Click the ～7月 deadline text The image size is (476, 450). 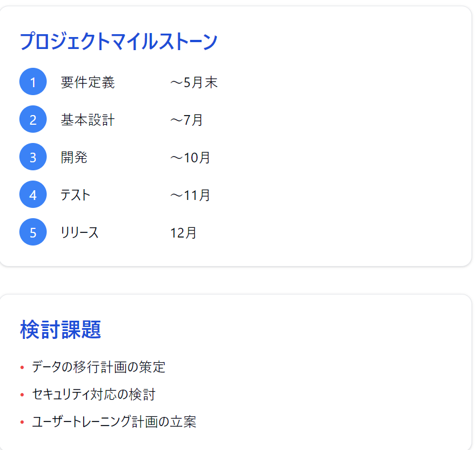pos(186,120)
